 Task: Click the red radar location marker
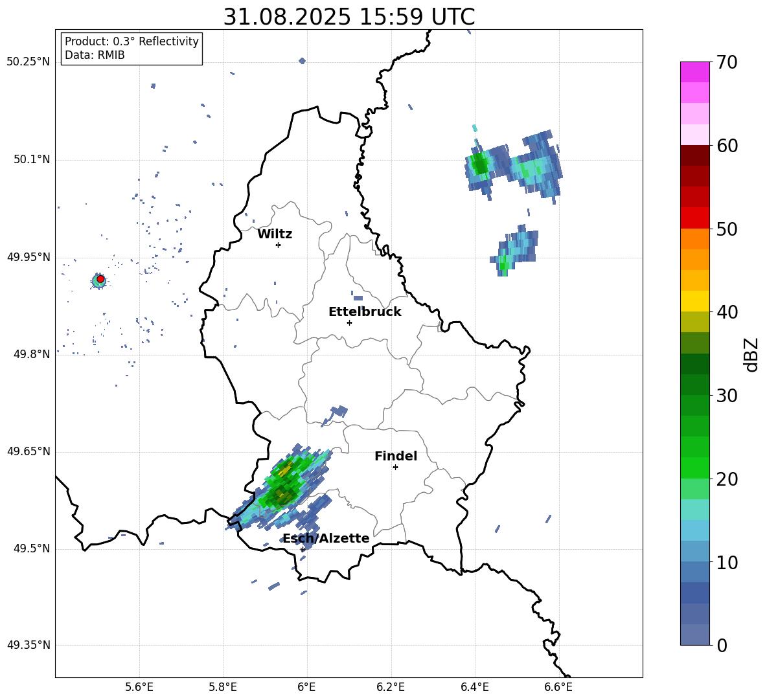coord(100,279)
